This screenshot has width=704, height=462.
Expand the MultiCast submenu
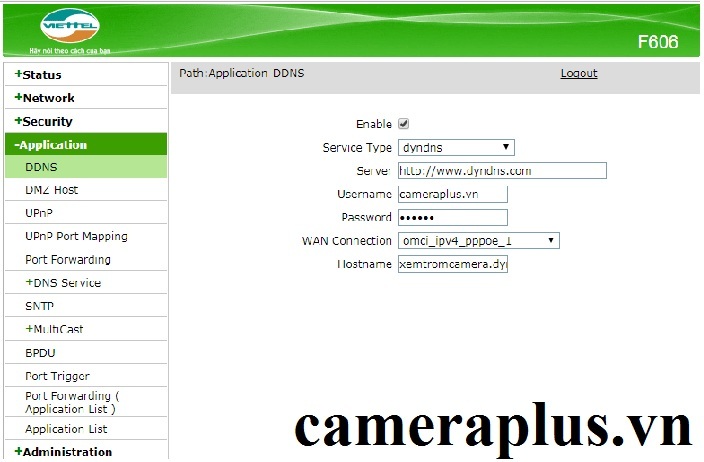tap(54, 329)
